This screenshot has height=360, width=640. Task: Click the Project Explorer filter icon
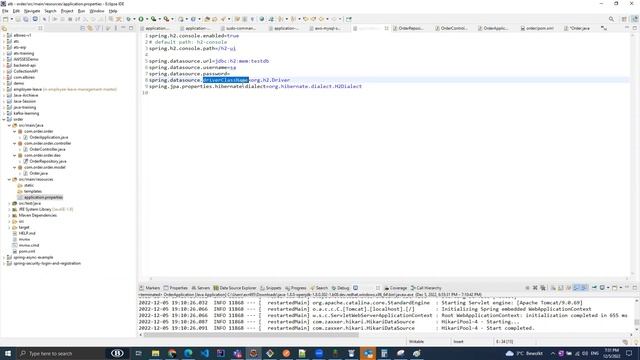tap(98, 28)
